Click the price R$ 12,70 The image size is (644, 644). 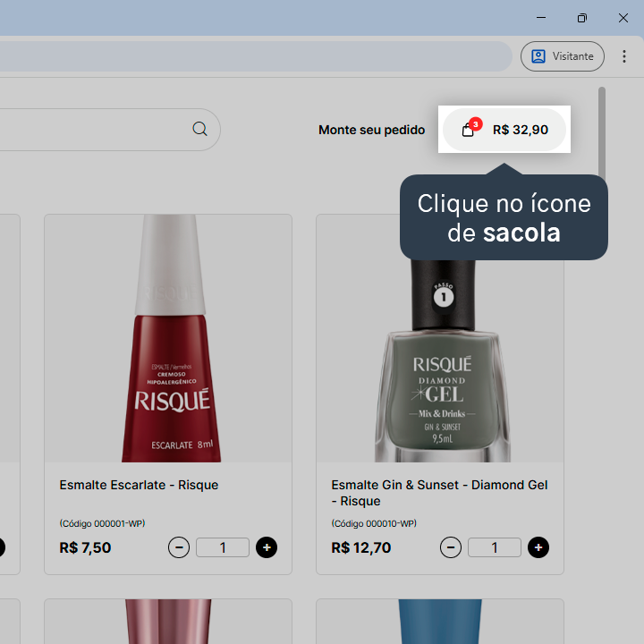click(x=361, y=547)
